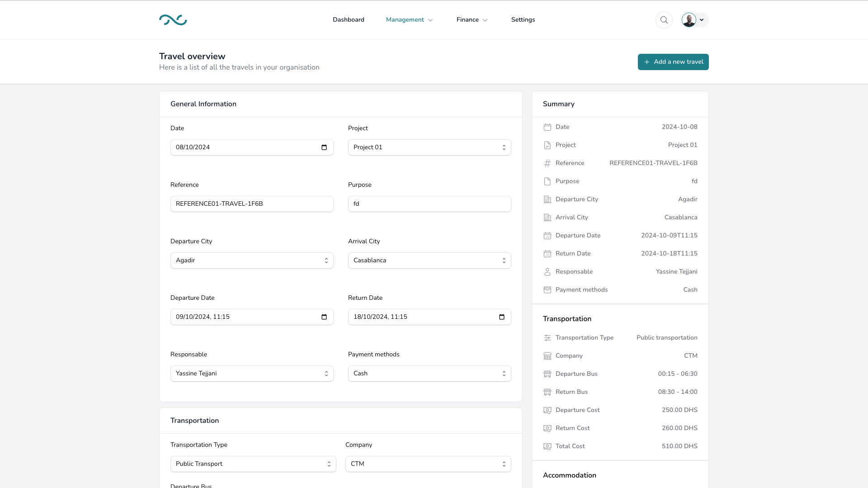Open the Responsable Yassine Tejjani dropdown

(251, 374)
